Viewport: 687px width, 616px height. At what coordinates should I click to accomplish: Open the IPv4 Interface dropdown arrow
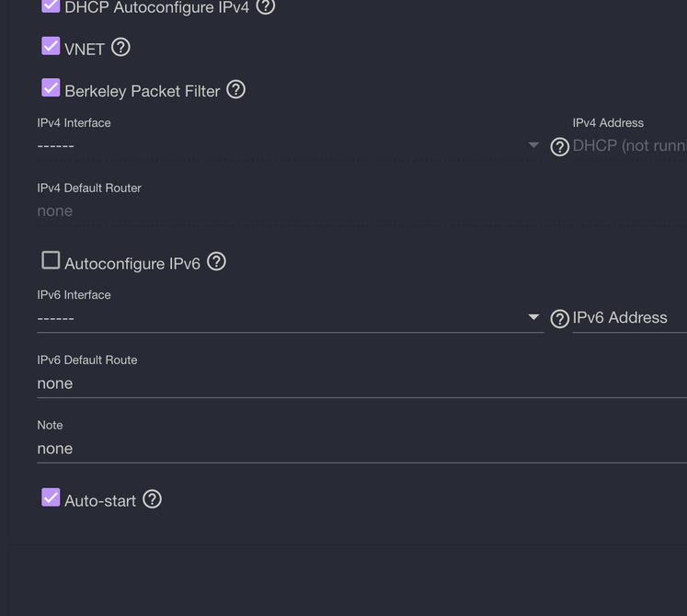533,144
